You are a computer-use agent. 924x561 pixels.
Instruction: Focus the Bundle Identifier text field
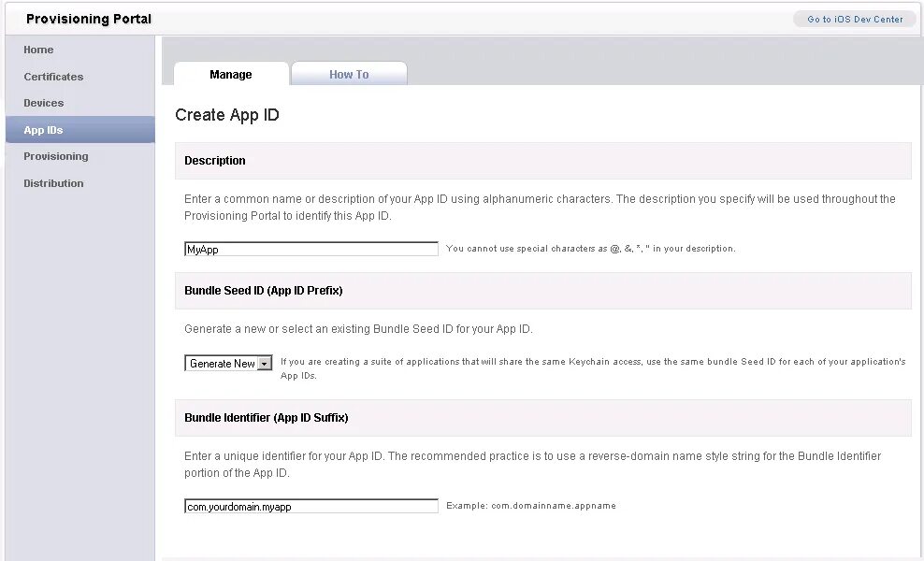310,507
